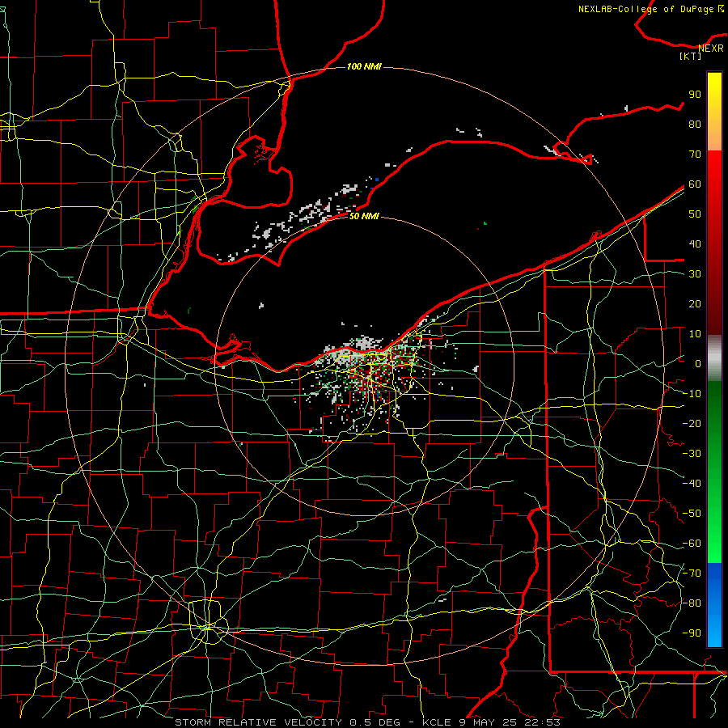
Task: Click the 30 value on the velocity scale
Action: (695, 274)
